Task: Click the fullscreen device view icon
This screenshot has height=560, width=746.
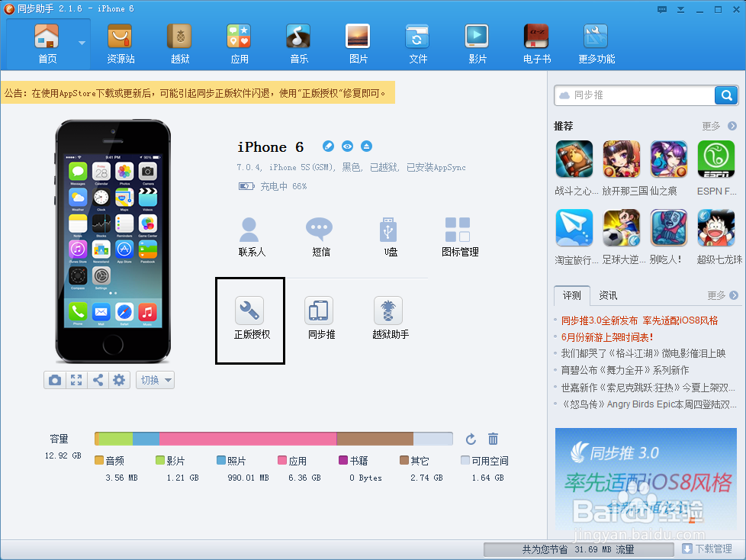Action: [76, 380]
